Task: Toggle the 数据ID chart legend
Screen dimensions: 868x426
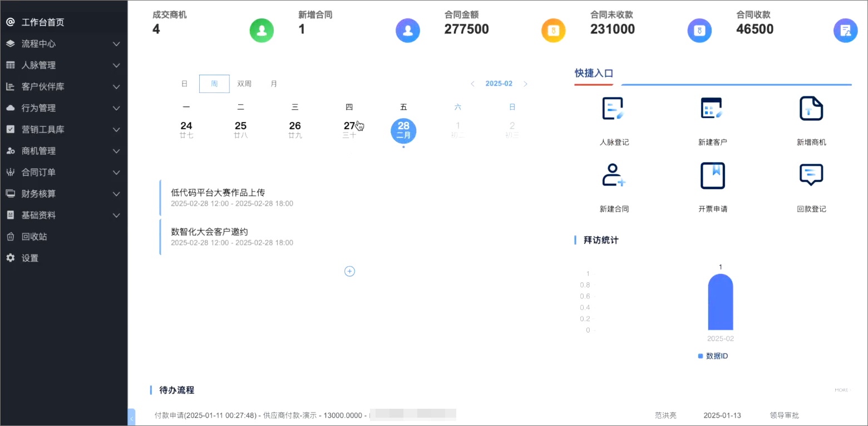Action: coord(713,356)
